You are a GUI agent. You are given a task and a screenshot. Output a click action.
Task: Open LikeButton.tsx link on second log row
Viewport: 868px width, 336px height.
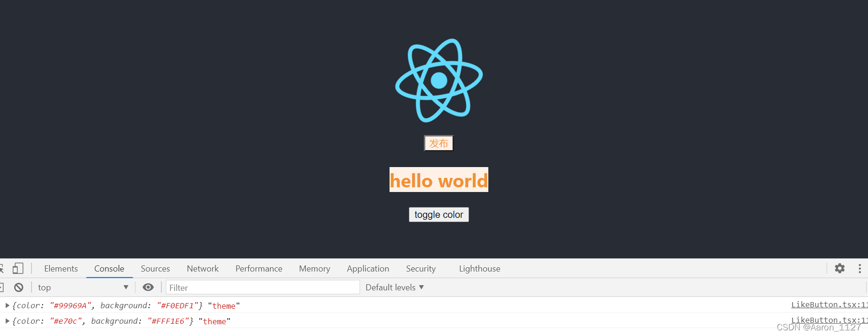829,320
